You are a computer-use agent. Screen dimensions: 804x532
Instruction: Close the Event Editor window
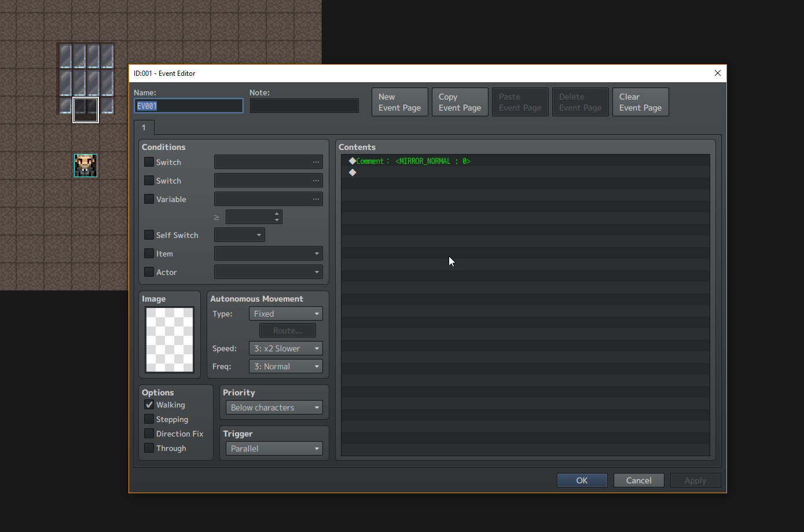pyautogui.click(x=718, y=73)
